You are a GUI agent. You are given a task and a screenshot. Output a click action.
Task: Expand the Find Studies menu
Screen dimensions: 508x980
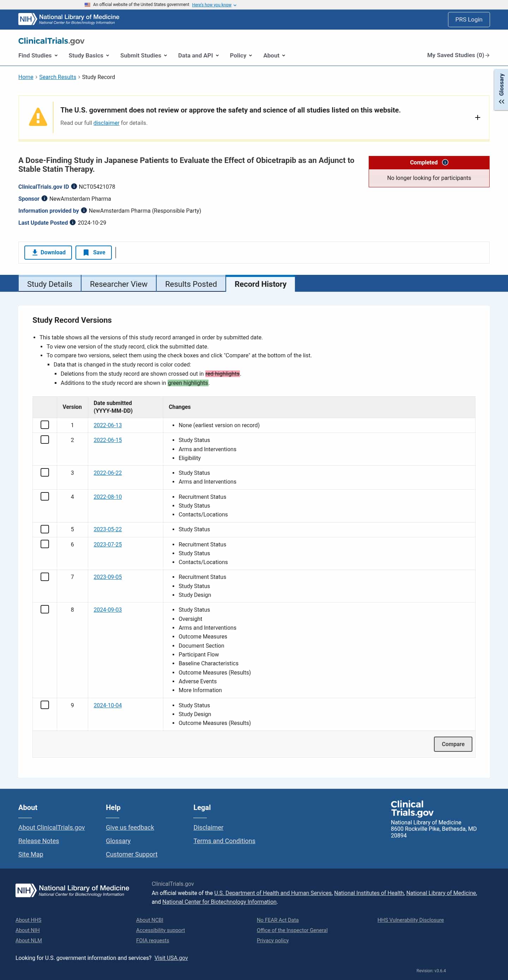coord(38,55)
